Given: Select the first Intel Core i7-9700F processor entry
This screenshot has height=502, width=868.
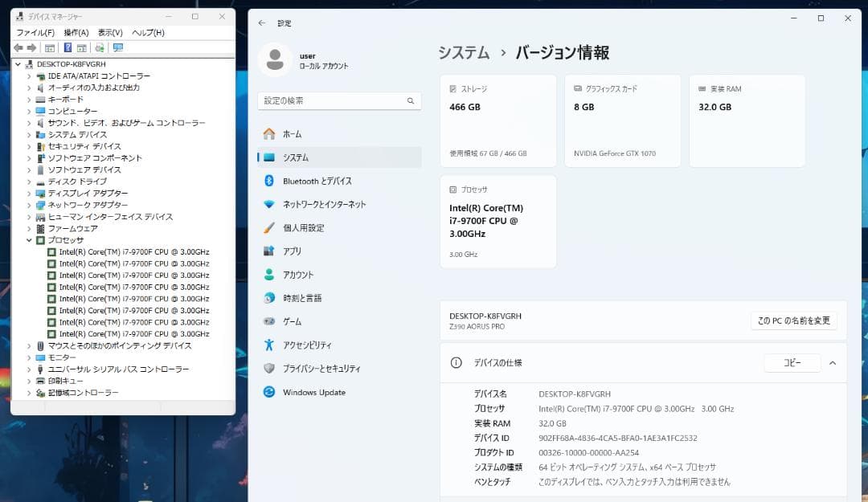Looking at the screenshot, I should (133, 251).
